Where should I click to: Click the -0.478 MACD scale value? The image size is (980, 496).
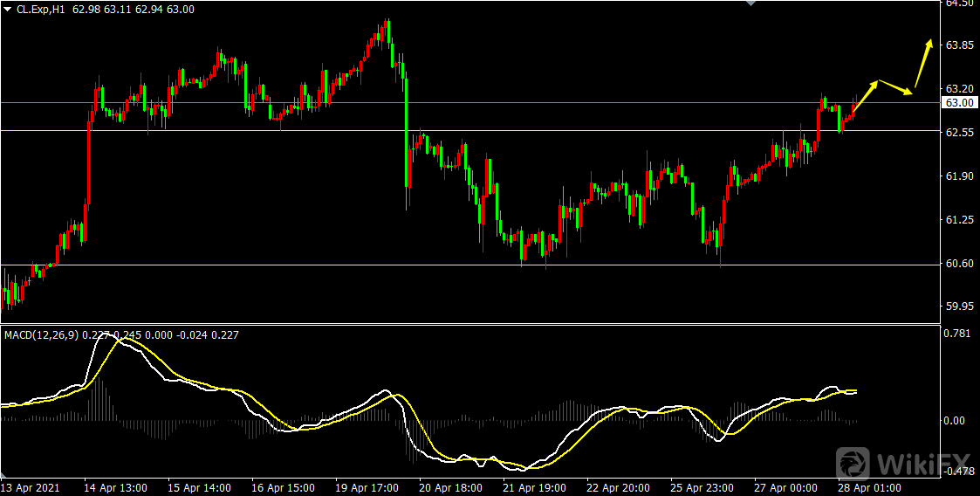(x=958, y=472)
